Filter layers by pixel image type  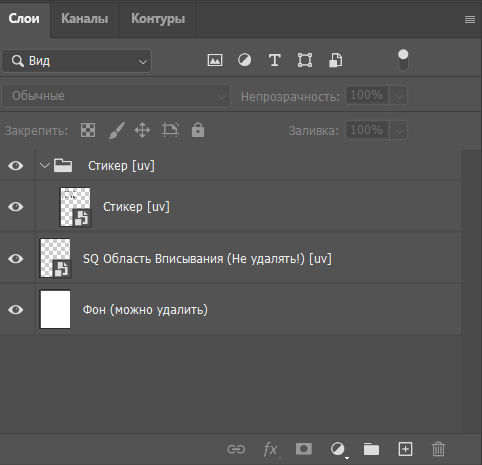[215, 60]
